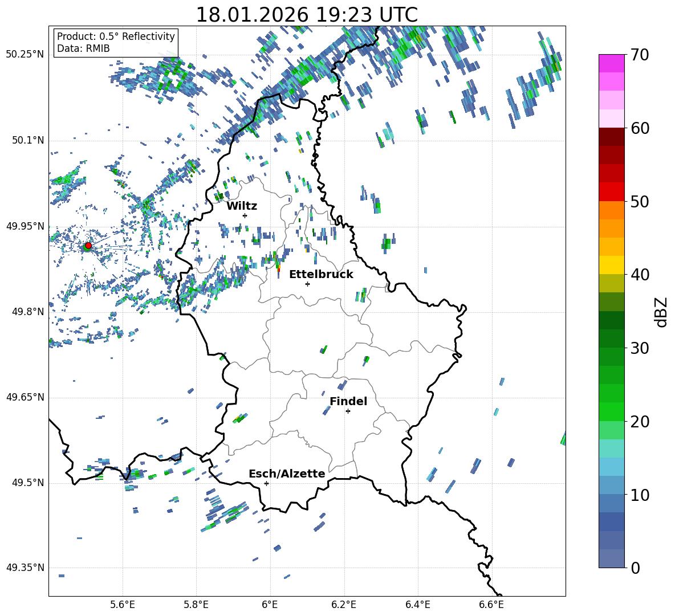The width and height of the screenshot is (675, 616).
Task: Click the 50.25°N latitude axis label
Action: coord(25,55)
